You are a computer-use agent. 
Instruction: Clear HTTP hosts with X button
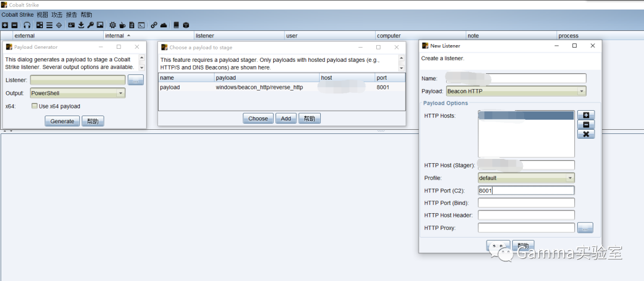point(586,134)
